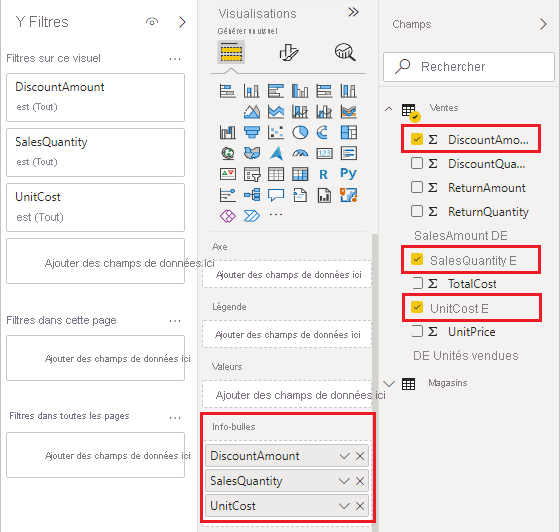The height and width of the screenshot is (532, 560).
Task: Expand the Magasins table in Champs
Action: [389, 384]
